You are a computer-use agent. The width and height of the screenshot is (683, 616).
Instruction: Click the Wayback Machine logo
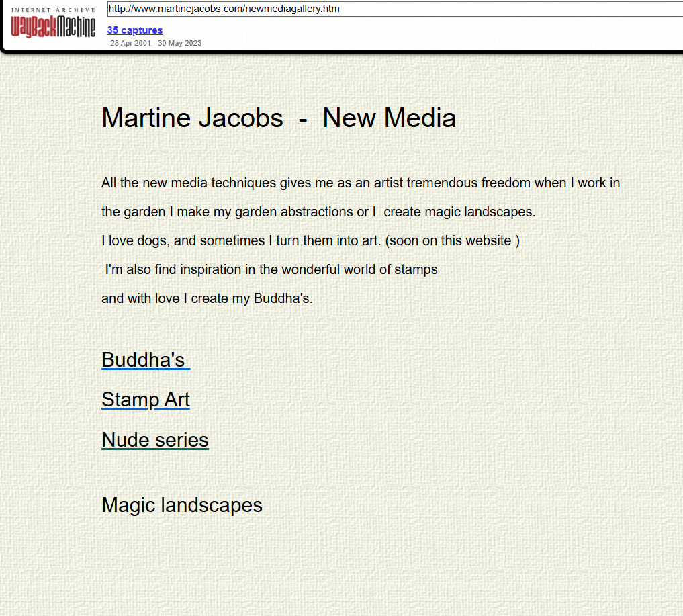click(53, 27)
